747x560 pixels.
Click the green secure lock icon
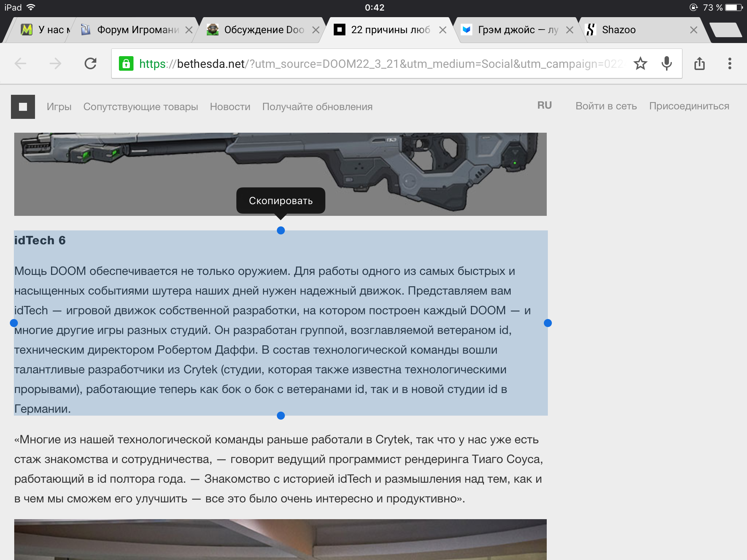click(x=126, y=64)
